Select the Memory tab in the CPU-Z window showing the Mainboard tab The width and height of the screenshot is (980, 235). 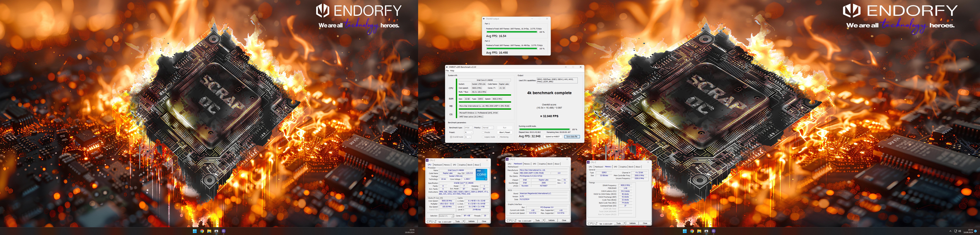[x=527, y=164]
